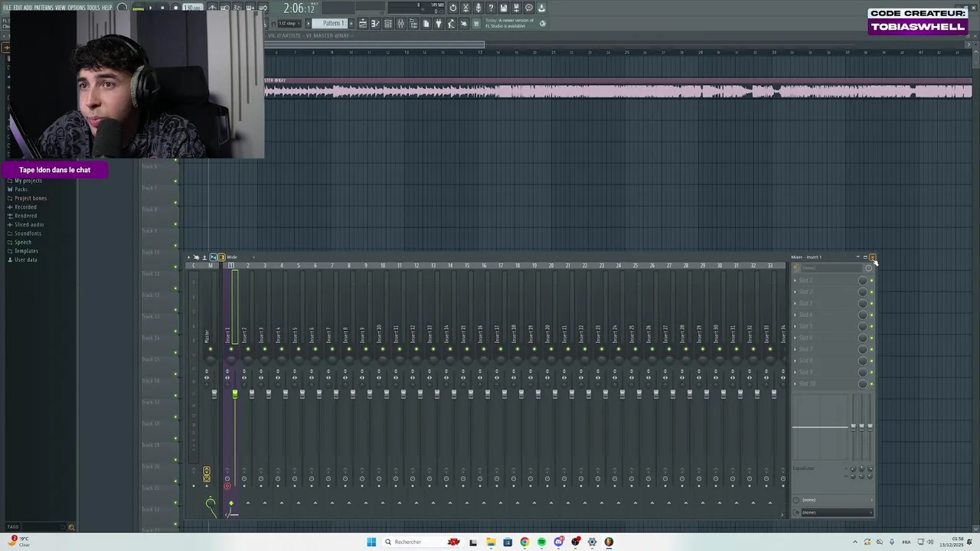Open the browser view icon

pos(413,23)
